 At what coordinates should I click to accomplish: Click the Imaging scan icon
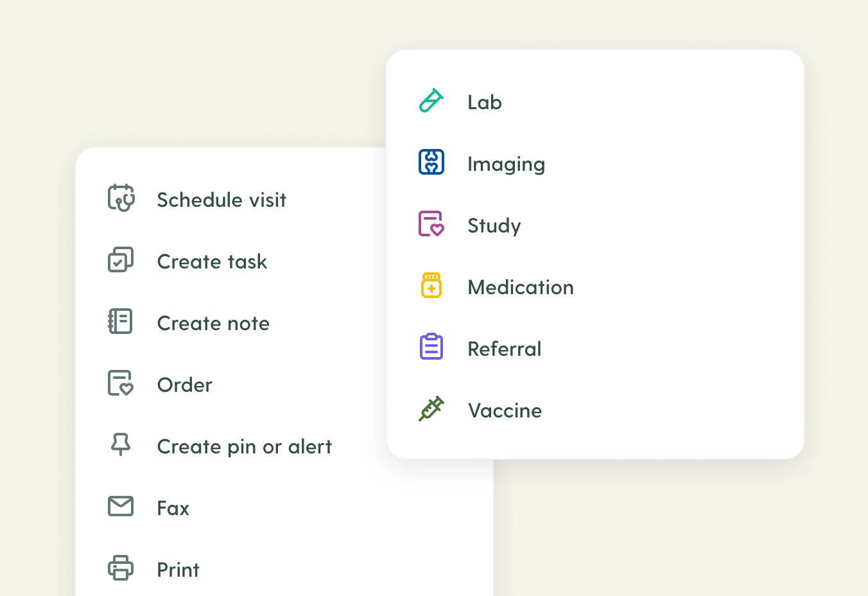431,162
